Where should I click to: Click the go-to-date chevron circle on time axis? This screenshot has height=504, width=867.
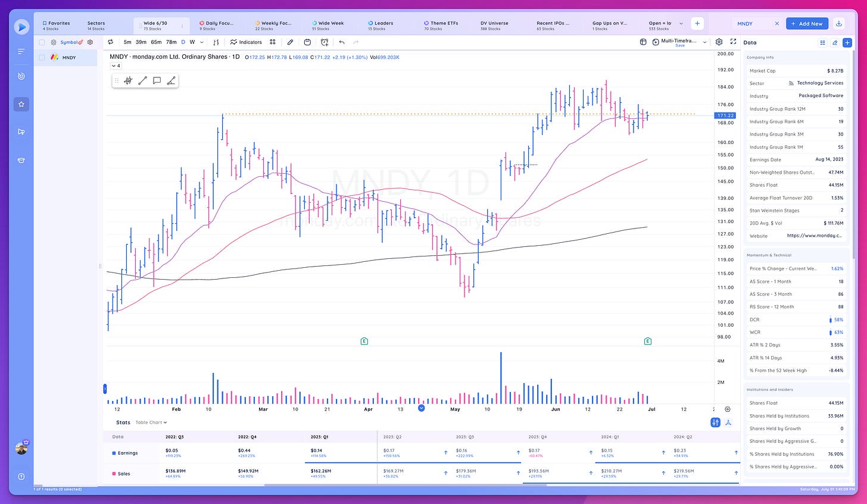coord(422,408)
